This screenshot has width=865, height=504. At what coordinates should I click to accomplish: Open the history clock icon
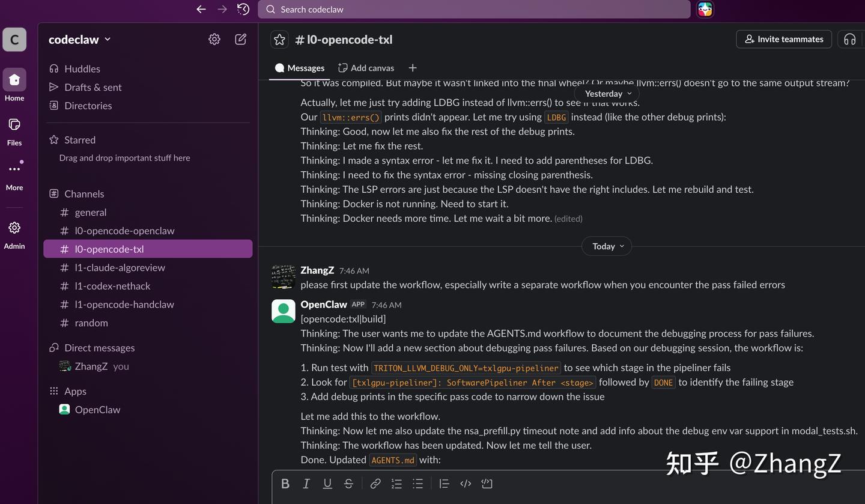pos(243,9)
